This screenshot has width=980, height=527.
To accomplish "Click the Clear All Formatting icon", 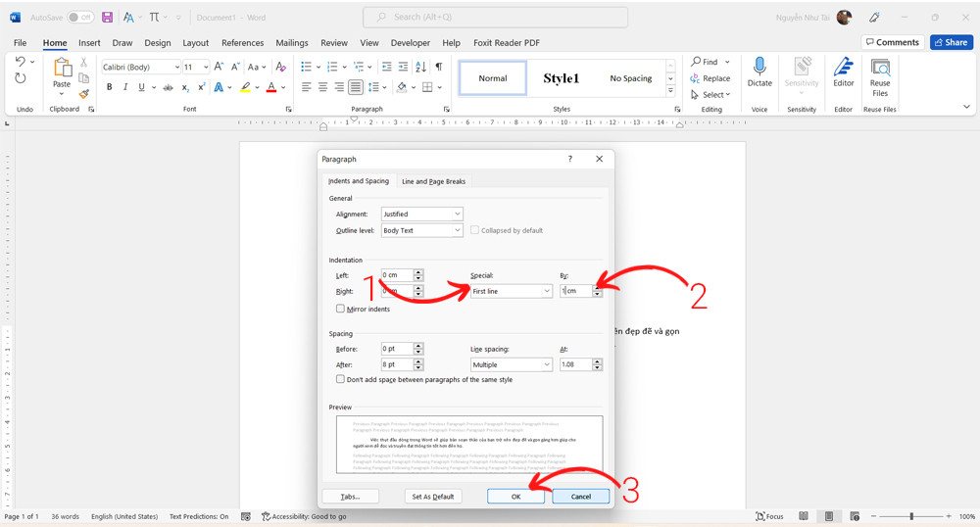I will (x=281, y=67).
